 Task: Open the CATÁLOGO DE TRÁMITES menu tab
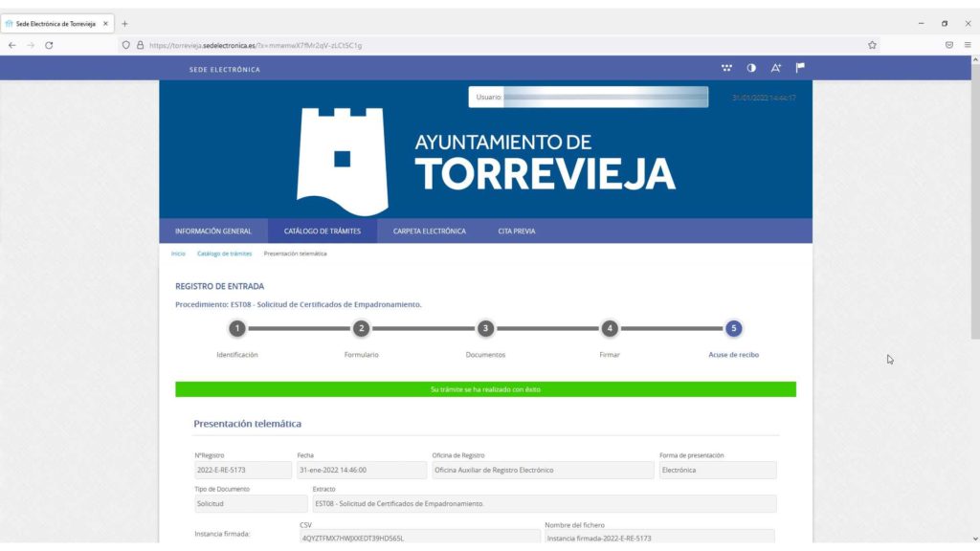tap(323, 231)
